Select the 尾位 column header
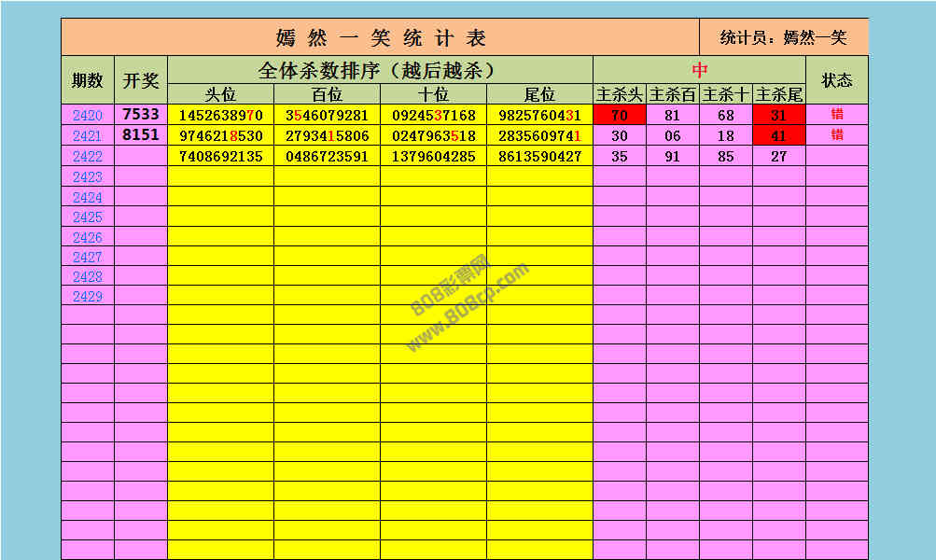This screenshot has width=936, height=560. click(539, 94)
